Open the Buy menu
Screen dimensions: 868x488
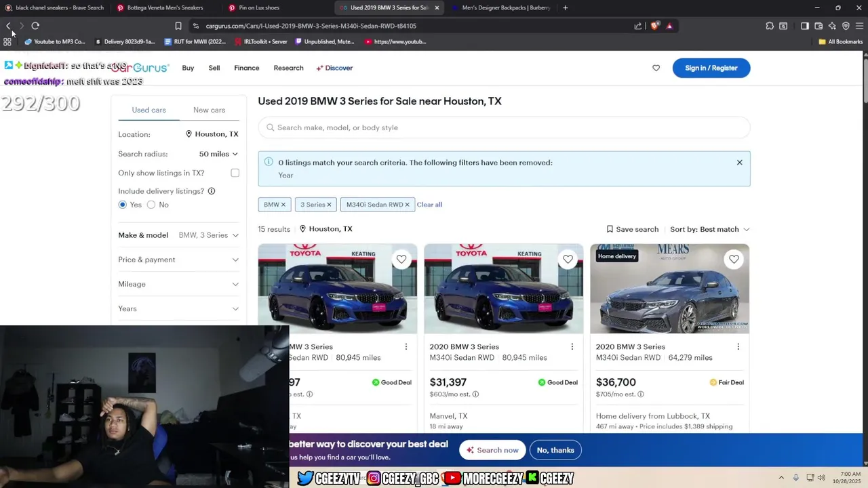coord(188,68)
